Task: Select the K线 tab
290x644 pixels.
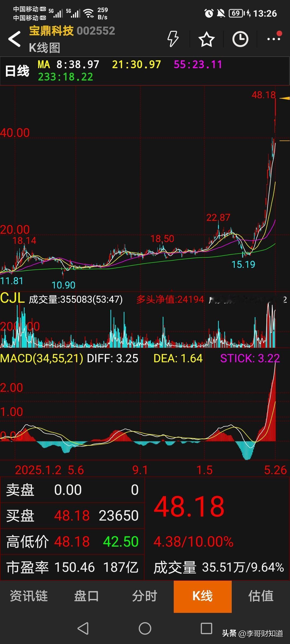Action: (203, 597)
